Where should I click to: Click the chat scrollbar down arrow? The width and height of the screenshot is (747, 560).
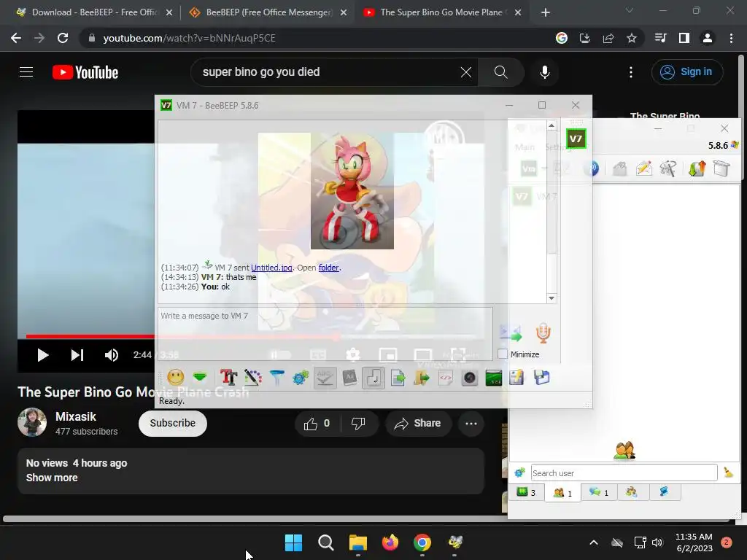point(551,298)
